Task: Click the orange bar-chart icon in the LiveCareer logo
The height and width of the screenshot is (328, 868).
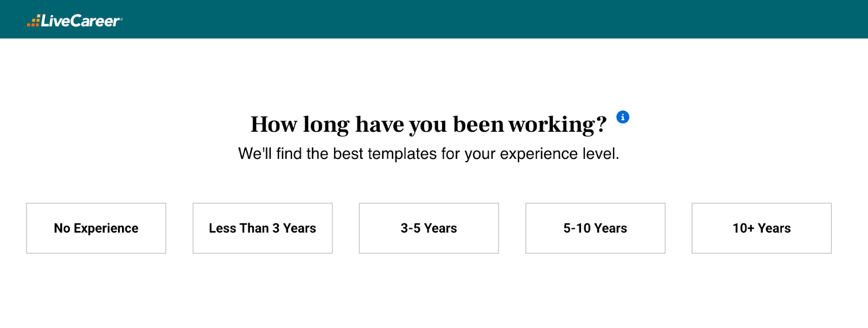Action: (x=33, y=20)
